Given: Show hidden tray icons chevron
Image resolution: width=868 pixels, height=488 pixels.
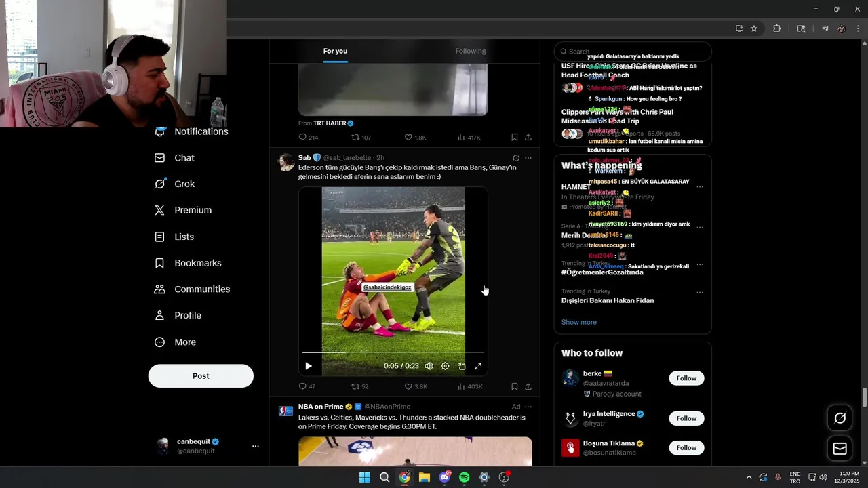Looking at the screenshot, I should [x=749, y=477].
